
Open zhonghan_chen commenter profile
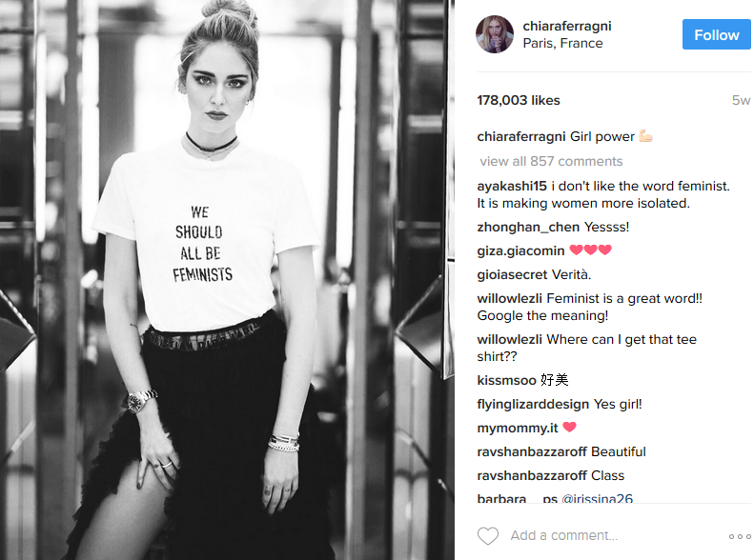528,227
